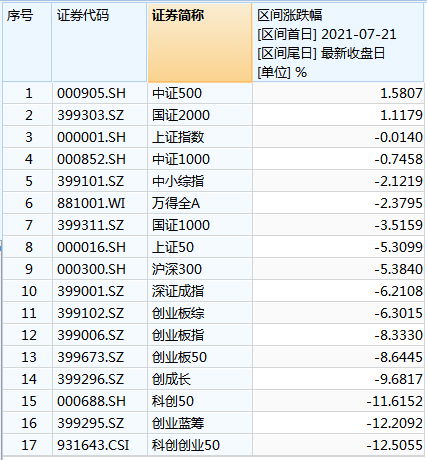The image size is (427, 460).
Task: Select the 上证指数 row name
Action: [x=200, y=137]
